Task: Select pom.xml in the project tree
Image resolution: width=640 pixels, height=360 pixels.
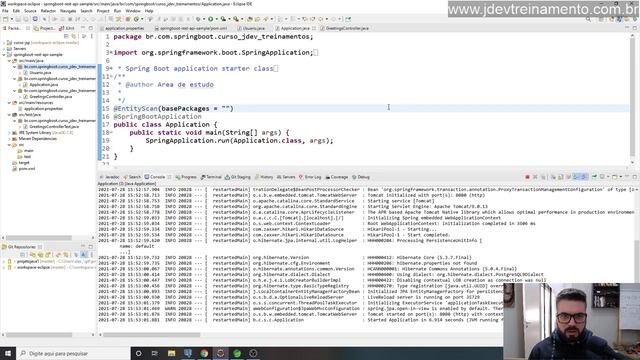Action: (24, 169)
